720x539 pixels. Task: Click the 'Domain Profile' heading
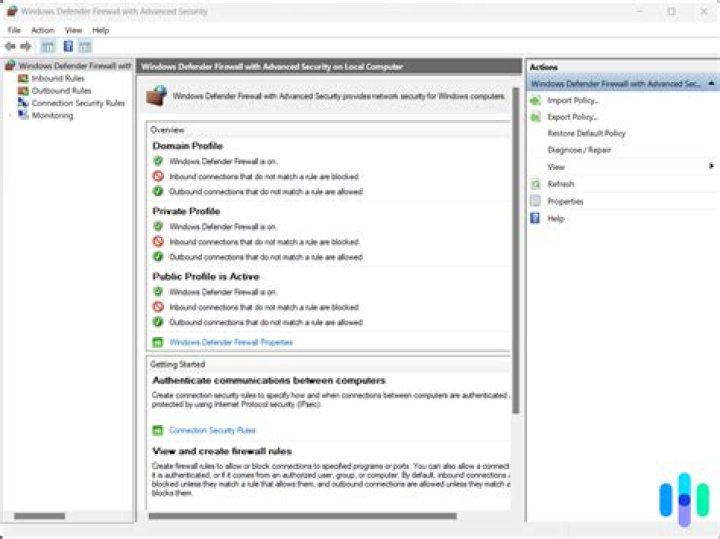187,146
